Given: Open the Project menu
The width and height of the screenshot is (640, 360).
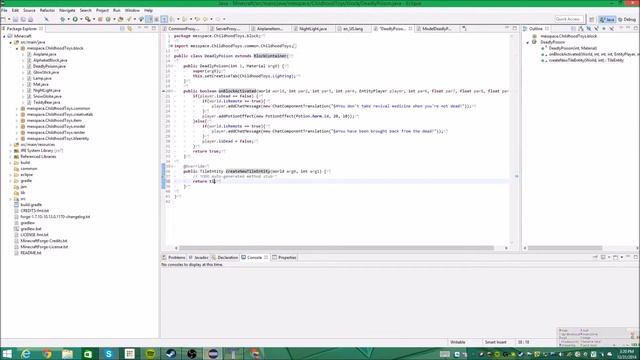Looking at the screenshot, I should [x=102, y=10].
